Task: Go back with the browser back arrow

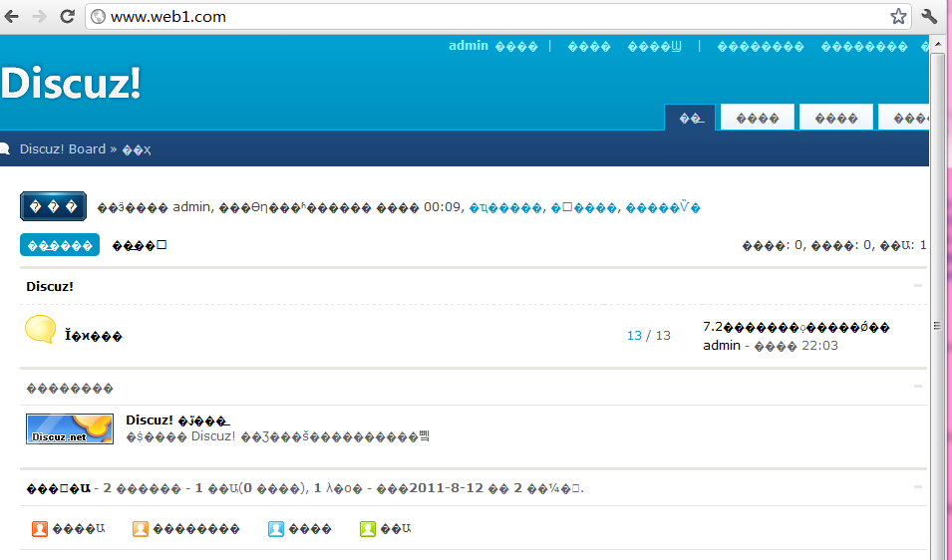Action: pos(12,16)
